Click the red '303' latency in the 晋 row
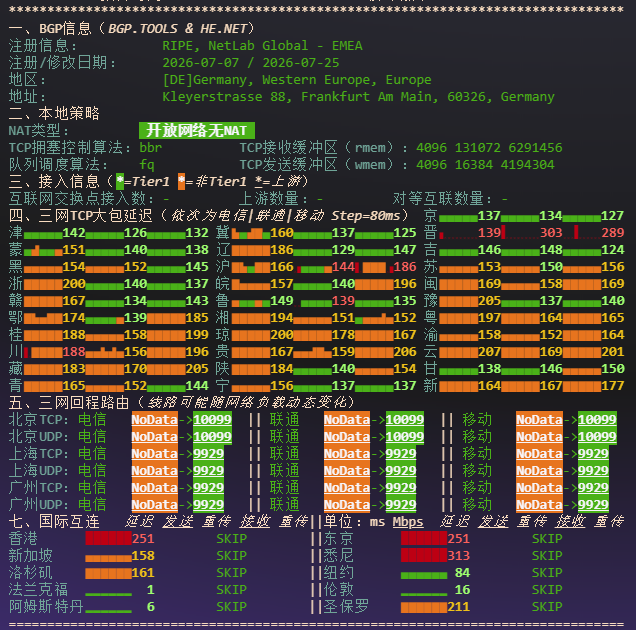This screenshot has height=630, width=636. click(551, 233)
